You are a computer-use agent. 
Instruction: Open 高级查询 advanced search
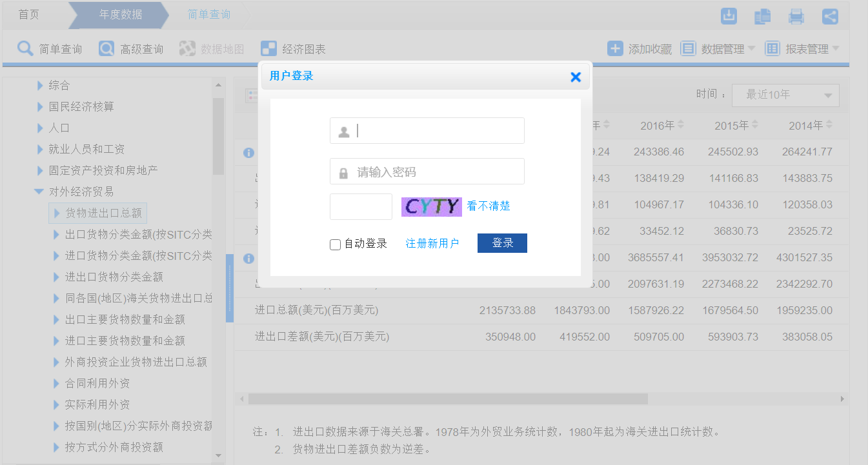[x=131, y=49]
